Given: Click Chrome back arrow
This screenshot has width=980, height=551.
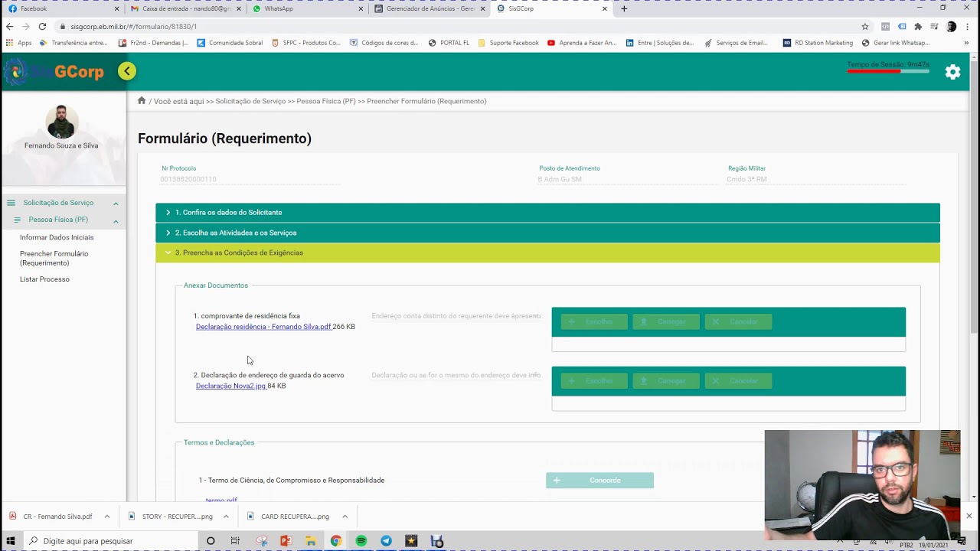Looking at the screenshot, I should click(9, 26).
